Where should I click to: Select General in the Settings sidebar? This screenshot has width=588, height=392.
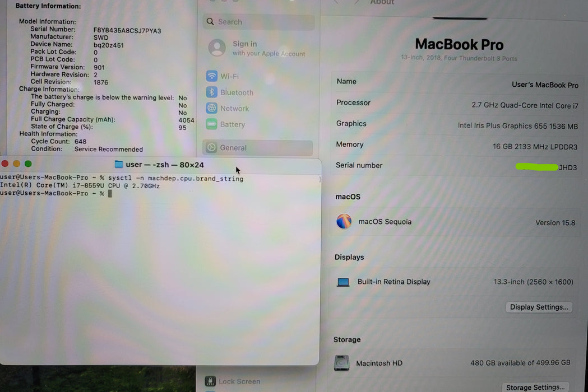258,148
